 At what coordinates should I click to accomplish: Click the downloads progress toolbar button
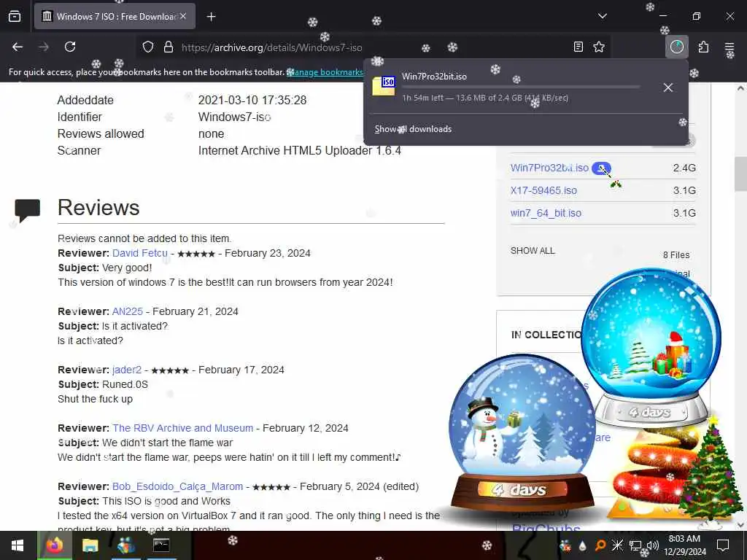point(676,47)
